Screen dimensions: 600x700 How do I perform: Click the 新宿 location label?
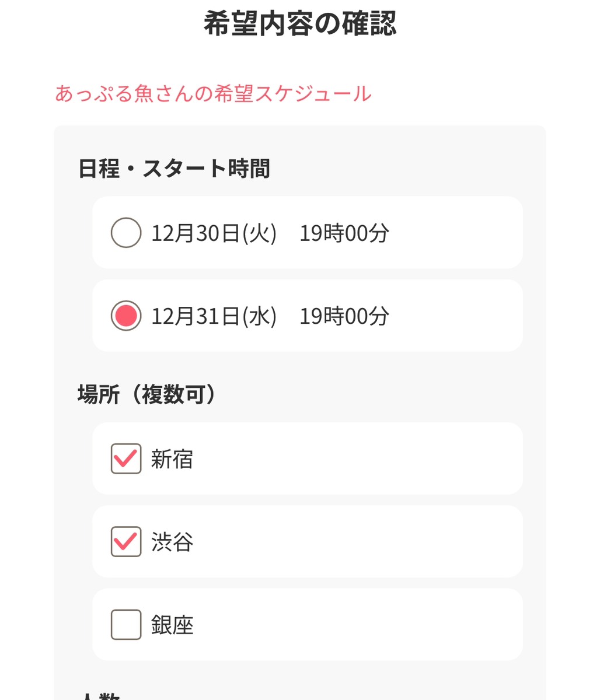[x=172, y=459]
